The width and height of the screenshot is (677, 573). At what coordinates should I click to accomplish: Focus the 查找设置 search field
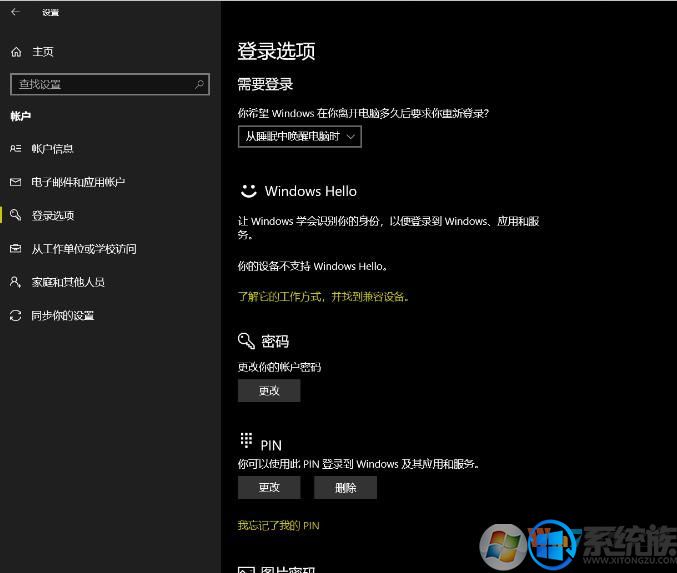[x=110, y=84]
